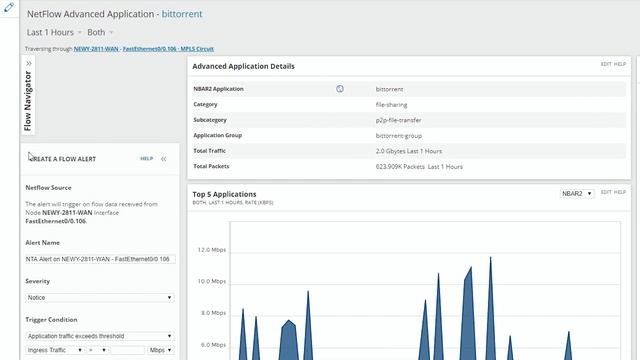The width and height of the screenshot is (640, 360).
Task: Click the Top 5 Applications heading
Action: tap(224, 194)
